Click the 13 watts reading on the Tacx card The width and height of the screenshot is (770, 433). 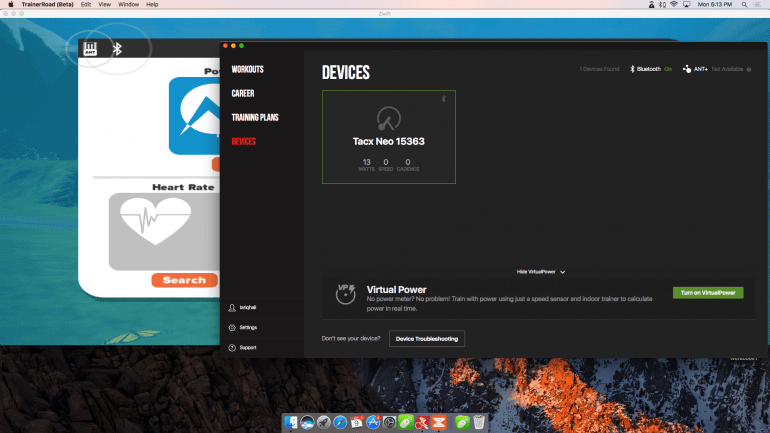pos(366,164)
